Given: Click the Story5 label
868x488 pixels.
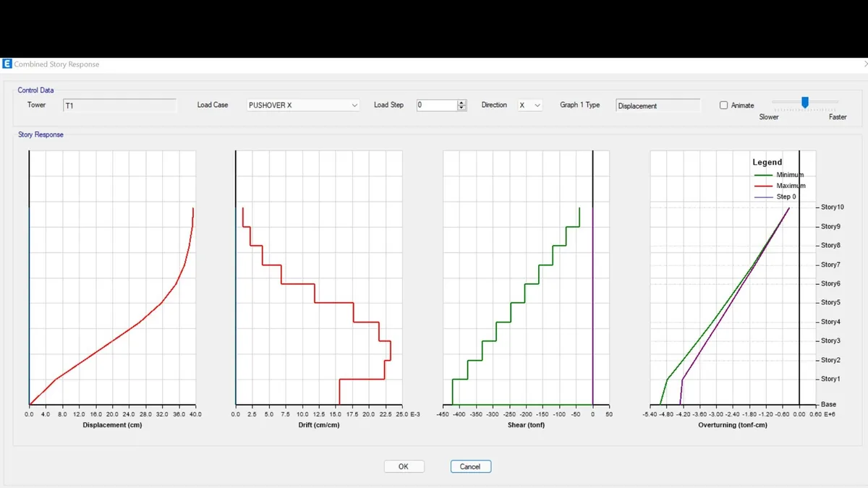Looking at the screenshot, I should [830, 303].
